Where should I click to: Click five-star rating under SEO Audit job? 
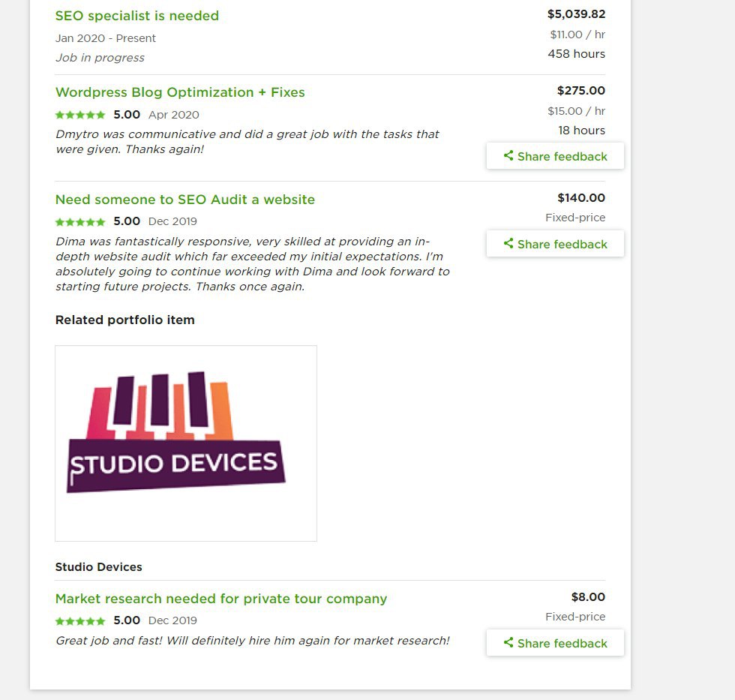(x=80, y=222)
